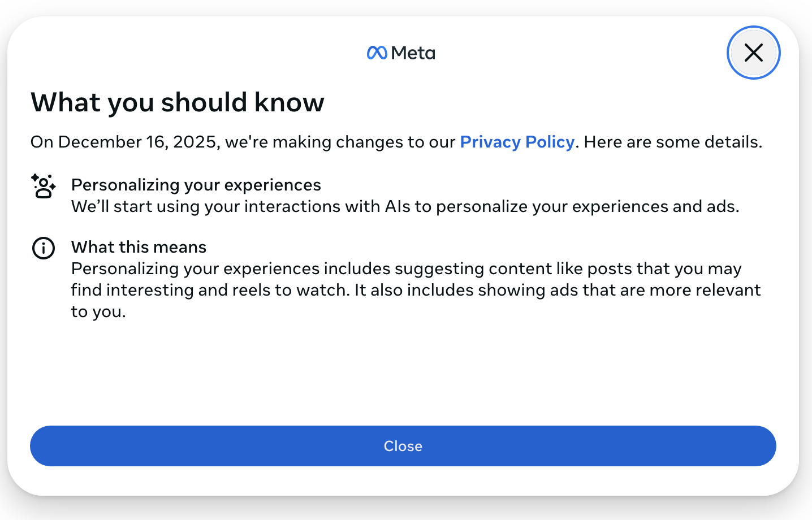Click the Meta infinity logo icon

point(377,53)
